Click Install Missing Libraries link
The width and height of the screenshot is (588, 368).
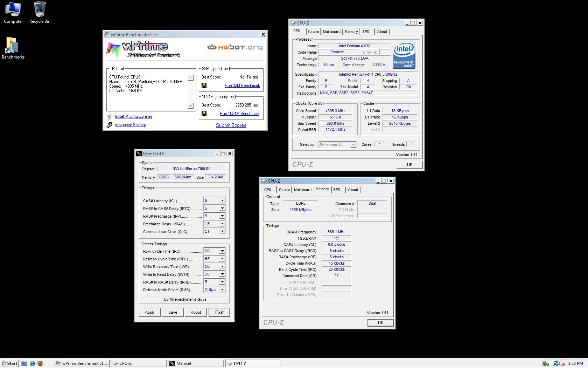[133, 116]
